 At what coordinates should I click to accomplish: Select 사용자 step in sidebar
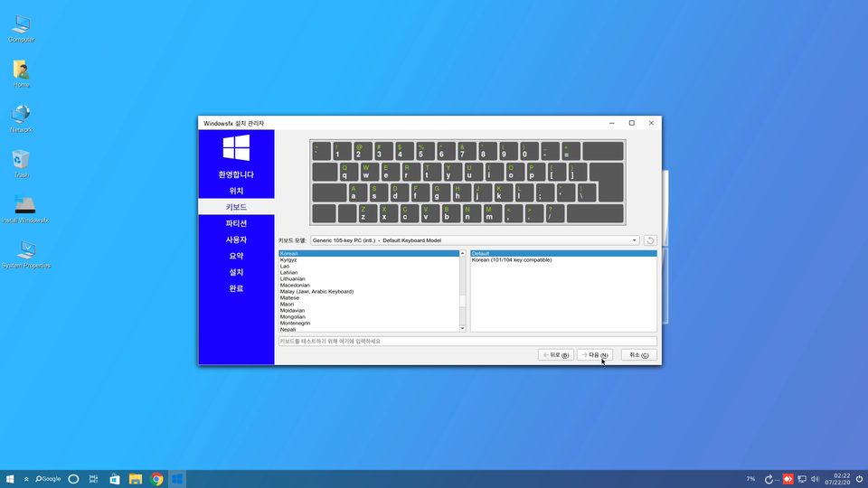pyautogui.click(x=236, y=239)
